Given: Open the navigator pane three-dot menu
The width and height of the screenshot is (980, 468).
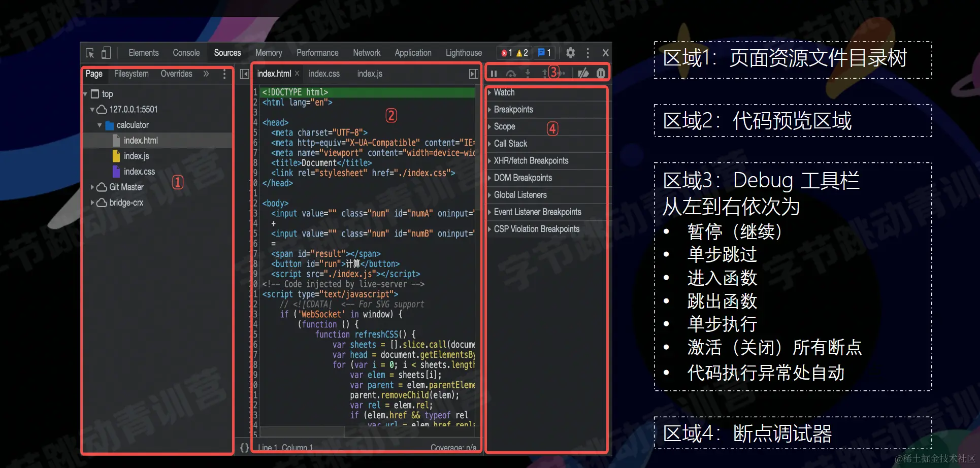Looking at the screenshot, I should pyautogui.click(x=224, y=74).
